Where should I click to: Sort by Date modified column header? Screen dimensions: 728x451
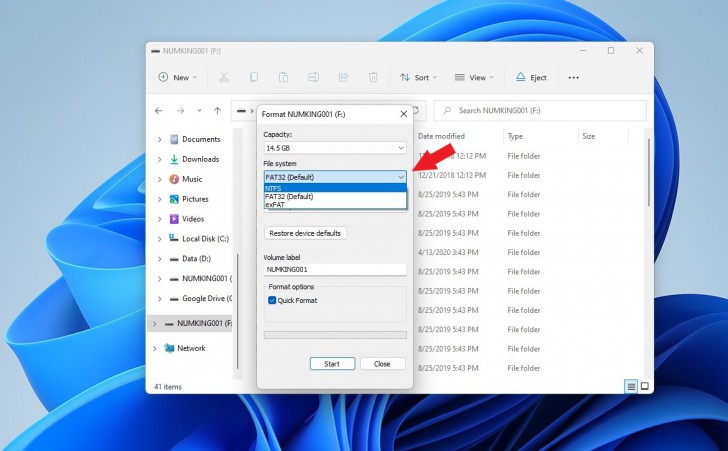click(441, 136)
